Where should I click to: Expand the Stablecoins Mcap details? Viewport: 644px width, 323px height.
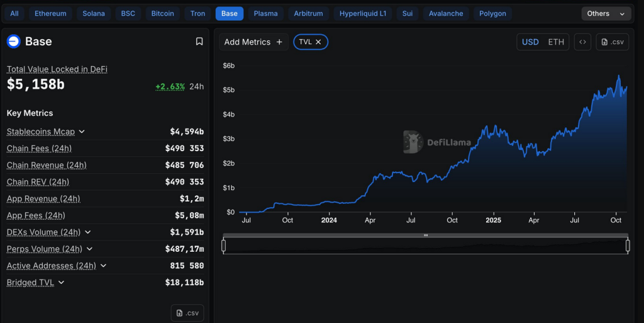coord(82,132)
